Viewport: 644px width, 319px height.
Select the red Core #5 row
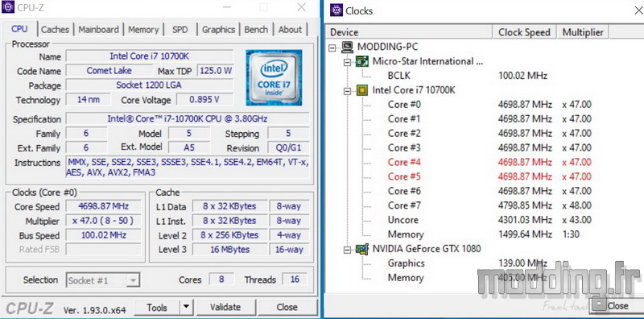click(489, 176)
